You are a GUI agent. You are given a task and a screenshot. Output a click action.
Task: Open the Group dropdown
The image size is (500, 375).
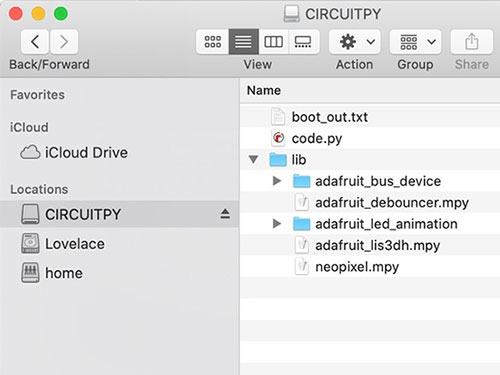pos(415,42)
